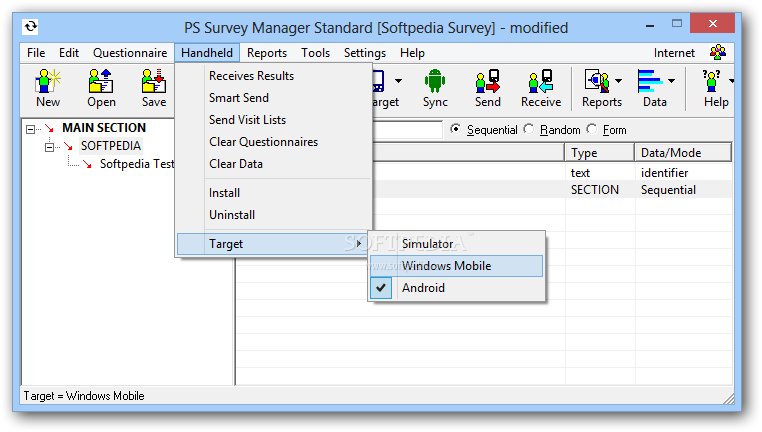Open the Questionnaire menu
The height and width of the screenshot is (432, 762).
(x=130, y=52)
